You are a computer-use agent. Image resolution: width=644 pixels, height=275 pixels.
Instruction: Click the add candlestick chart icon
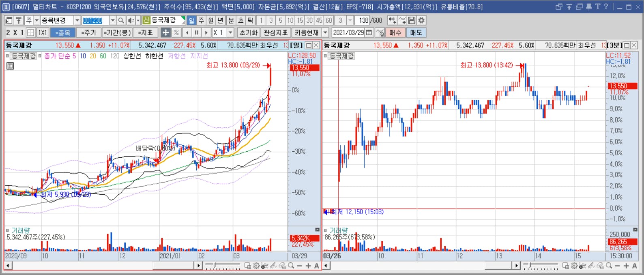point(392,20)
